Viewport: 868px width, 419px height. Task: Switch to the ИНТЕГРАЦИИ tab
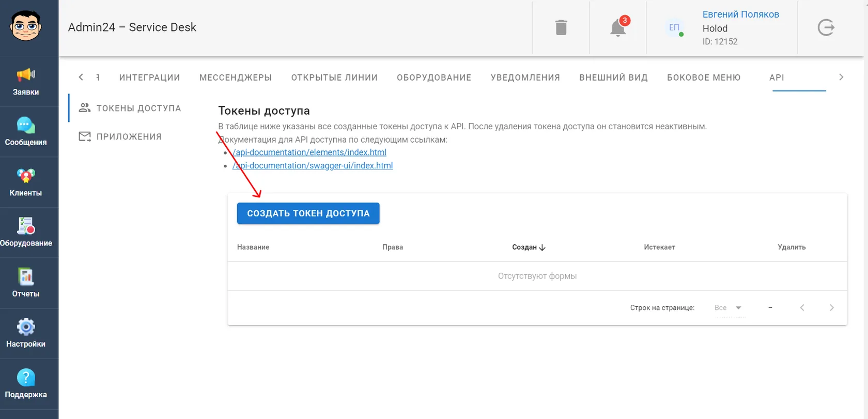[150, 77]
